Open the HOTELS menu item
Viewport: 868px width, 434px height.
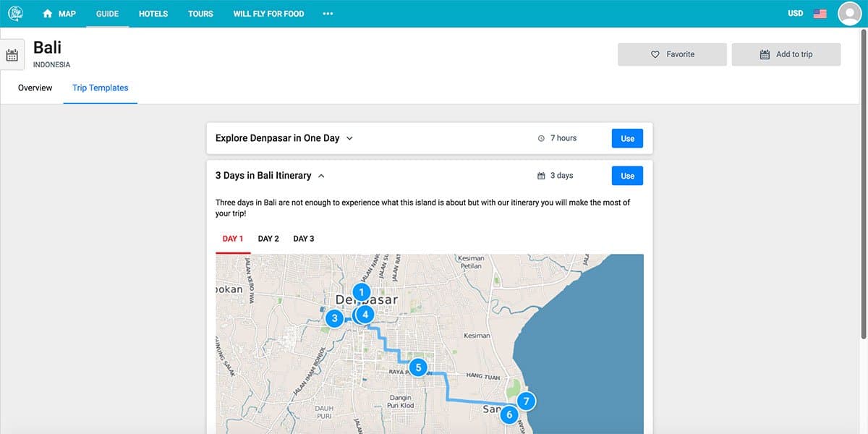[x=153, y=14]
